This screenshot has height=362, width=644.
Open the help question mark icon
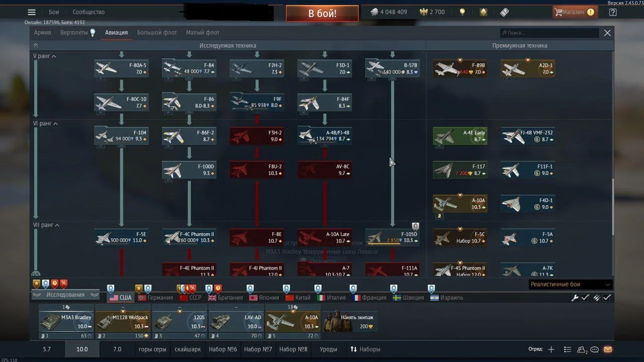612,12
